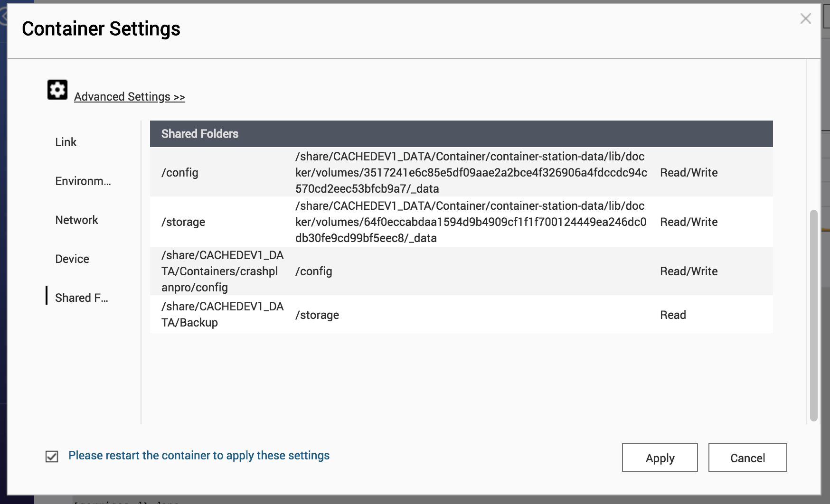Select the Network settings tab

tap(76, 219)
